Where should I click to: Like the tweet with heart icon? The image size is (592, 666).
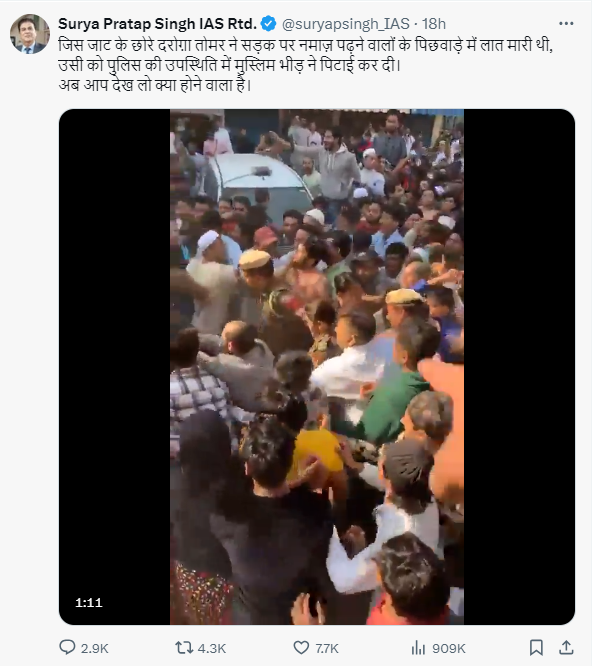click(x=301, y=648)
